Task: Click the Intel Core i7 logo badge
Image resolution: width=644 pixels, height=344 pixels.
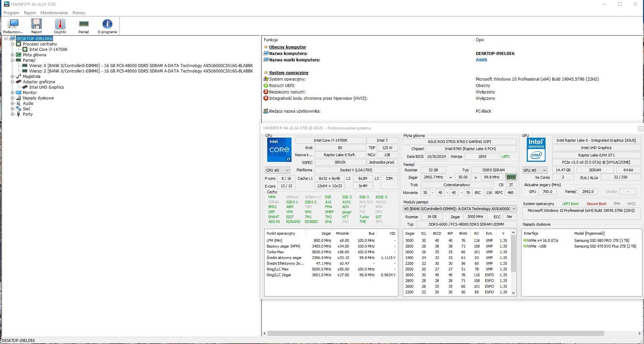Action: 279,150
